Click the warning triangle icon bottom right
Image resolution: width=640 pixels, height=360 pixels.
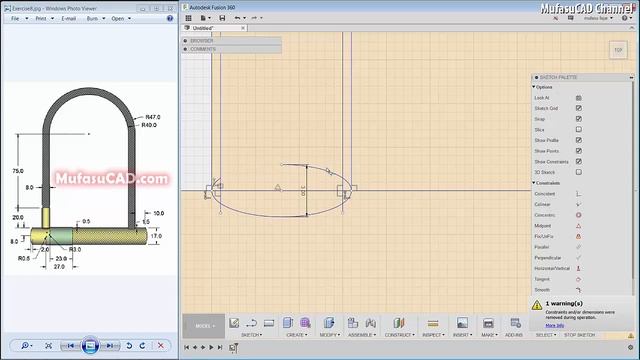[631, 336]
